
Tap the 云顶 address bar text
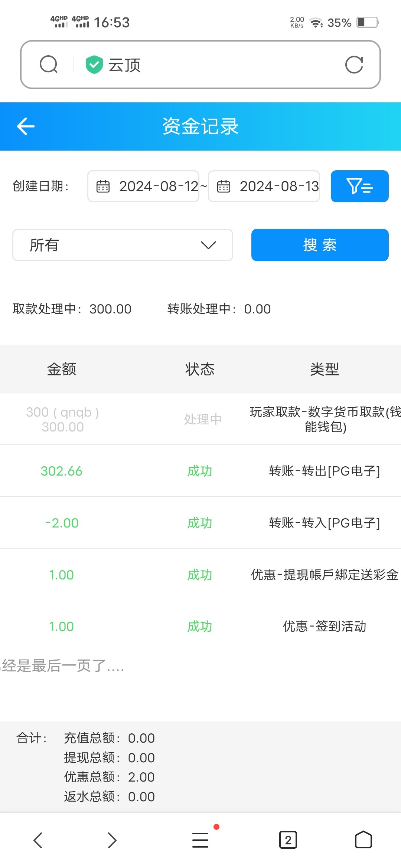(x=124, y=65)
